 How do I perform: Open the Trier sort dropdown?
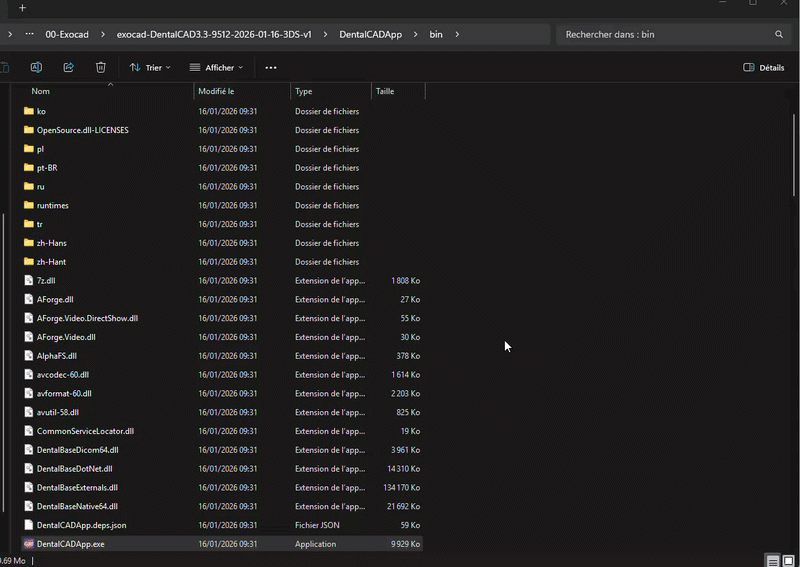pos(149,67)
